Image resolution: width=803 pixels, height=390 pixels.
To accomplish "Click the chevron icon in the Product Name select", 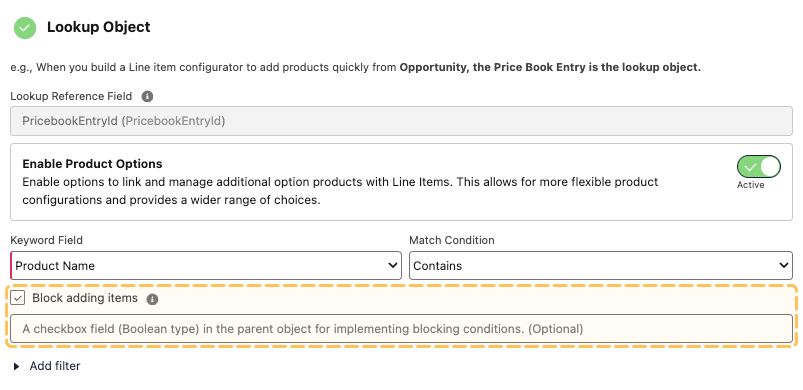I will [393, 266].
